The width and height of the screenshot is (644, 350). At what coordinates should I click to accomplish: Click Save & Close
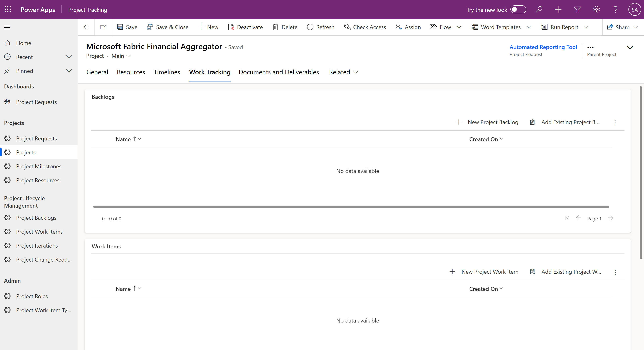(x=167, y=27)
